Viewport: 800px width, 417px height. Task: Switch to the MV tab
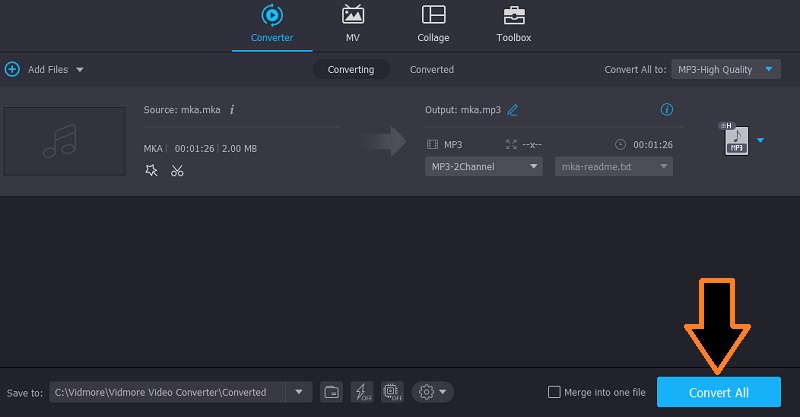tap(352, 24)
